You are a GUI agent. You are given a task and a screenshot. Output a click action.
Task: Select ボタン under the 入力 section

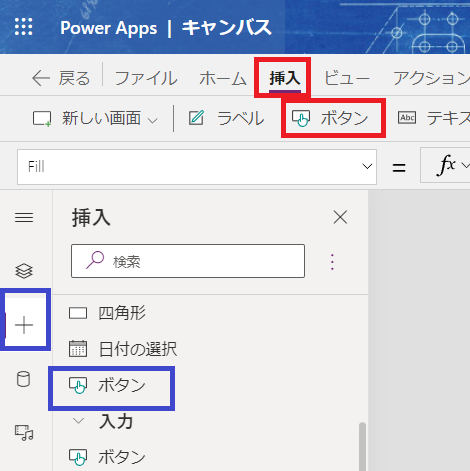pyautogui.click(x=107, y=457)
